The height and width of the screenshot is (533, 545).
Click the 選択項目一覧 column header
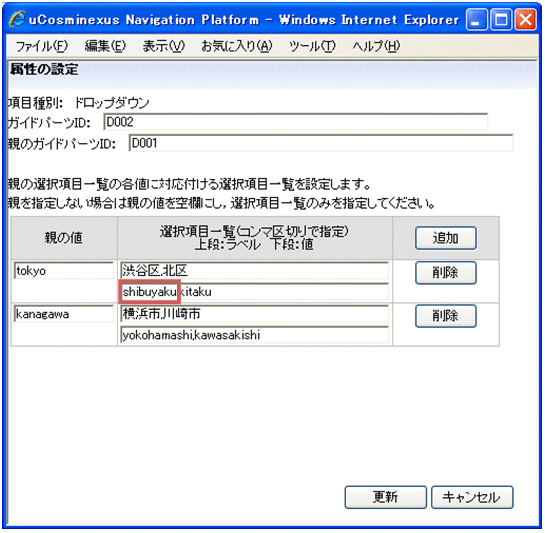(x=254, y=238)
